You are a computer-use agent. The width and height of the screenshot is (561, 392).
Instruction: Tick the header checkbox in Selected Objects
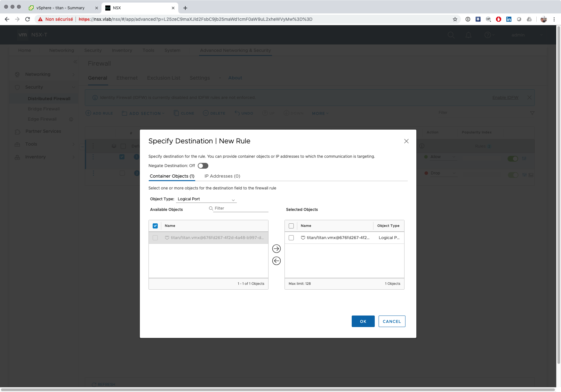click(291, 226)
